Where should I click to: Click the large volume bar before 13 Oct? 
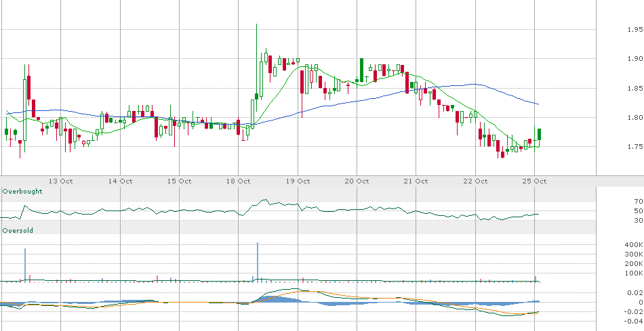(25, 265)
